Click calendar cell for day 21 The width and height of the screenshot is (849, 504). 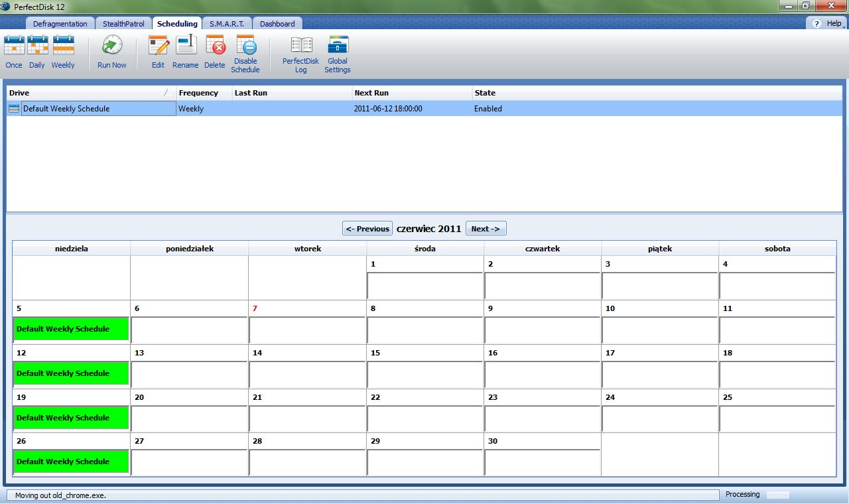coord(307,410)
